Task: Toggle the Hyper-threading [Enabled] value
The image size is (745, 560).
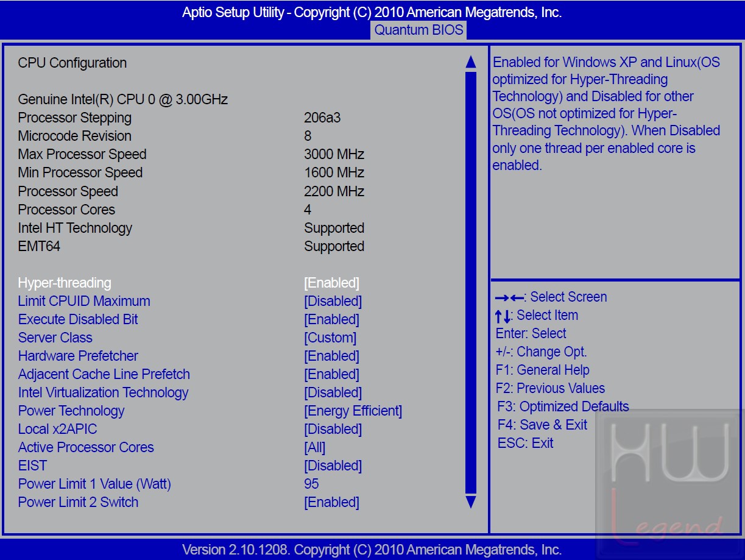Action: click(x=331, y=283)
